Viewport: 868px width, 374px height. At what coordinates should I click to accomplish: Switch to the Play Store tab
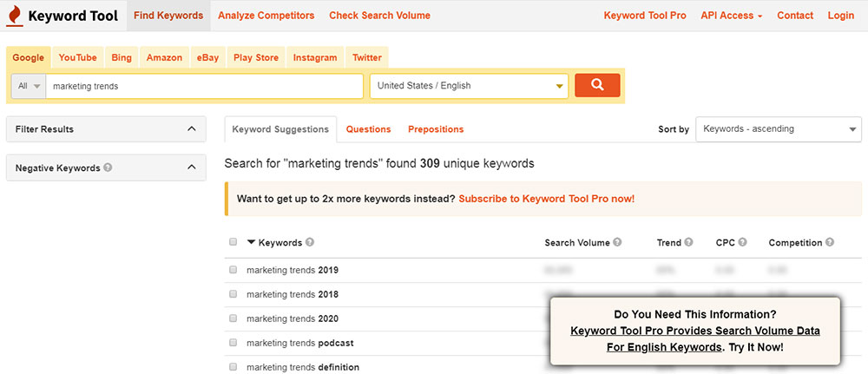pyautogui.click(x=256, y=57)
